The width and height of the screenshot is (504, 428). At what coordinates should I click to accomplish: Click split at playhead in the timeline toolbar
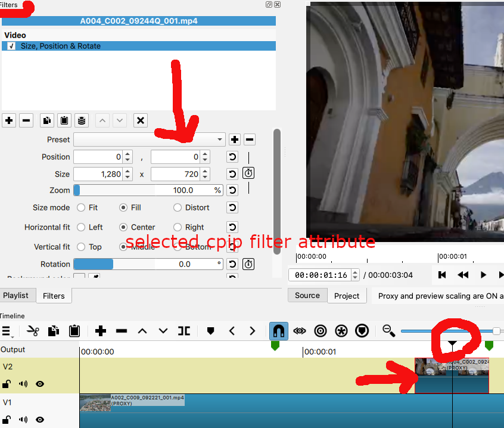click(184, 331)
